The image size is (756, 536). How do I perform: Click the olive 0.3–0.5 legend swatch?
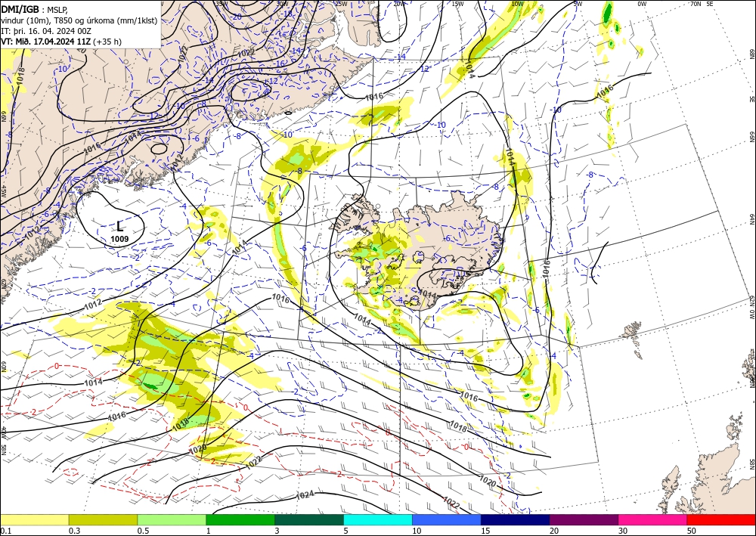tap(103, 519)
